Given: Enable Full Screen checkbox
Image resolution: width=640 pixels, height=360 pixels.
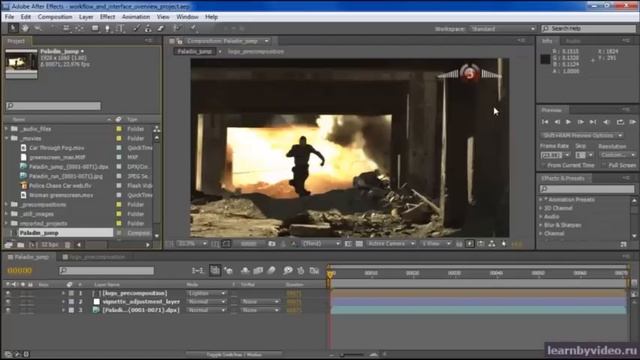Looking at the screenshot, I should 604,165.
